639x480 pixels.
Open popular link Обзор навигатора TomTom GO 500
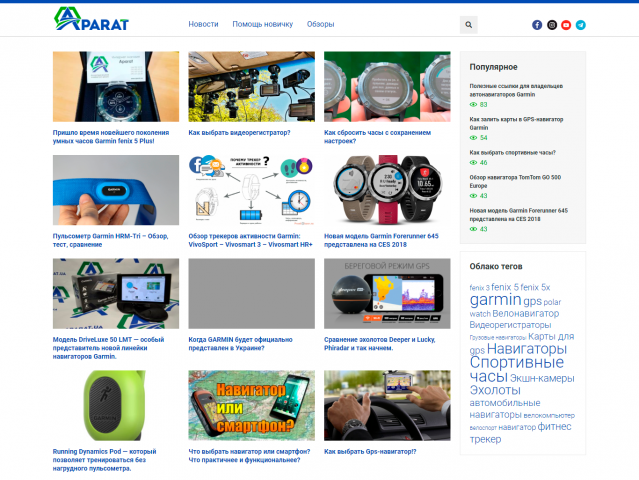tap(515, 181)
